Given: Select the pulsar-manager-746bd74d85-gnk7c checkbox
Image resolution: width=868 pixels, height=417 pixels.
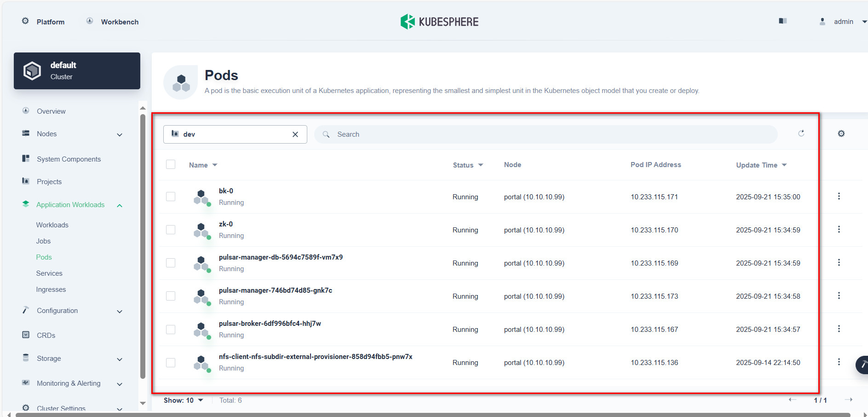Looking at the screenshot, I should 171,296.
